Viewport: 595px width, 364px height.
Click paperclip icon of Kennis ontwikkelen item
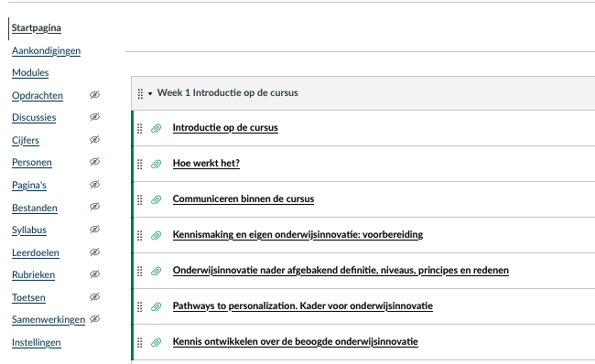point(156,342)
